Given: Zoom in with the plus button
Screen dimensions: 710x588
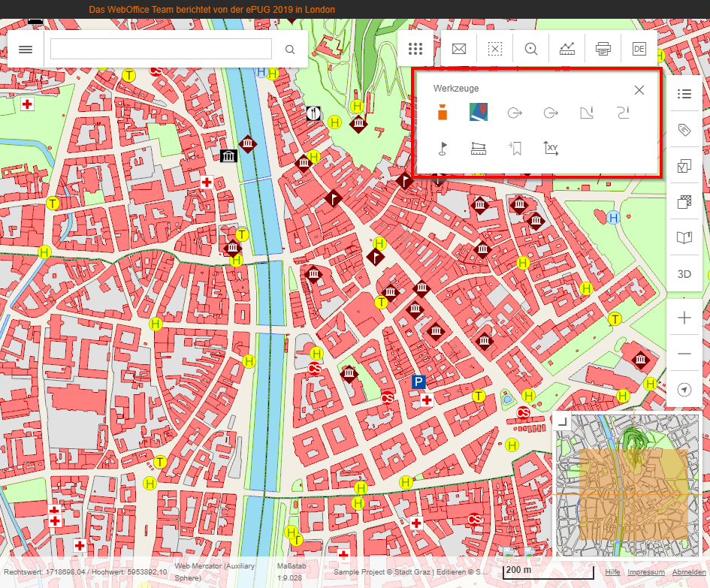Looking at the screenshot, I should pyautogui.click(x=684, y=318).
